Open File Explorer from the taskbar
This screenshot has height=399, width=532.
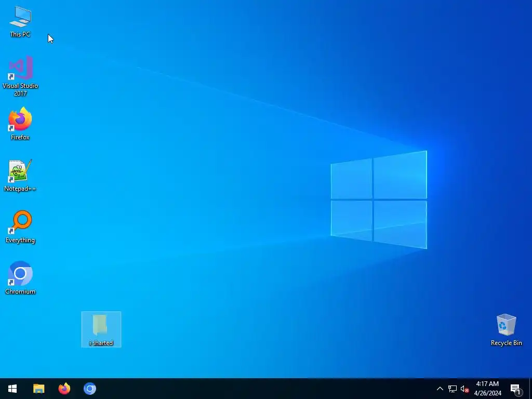(x=38, y=389)
